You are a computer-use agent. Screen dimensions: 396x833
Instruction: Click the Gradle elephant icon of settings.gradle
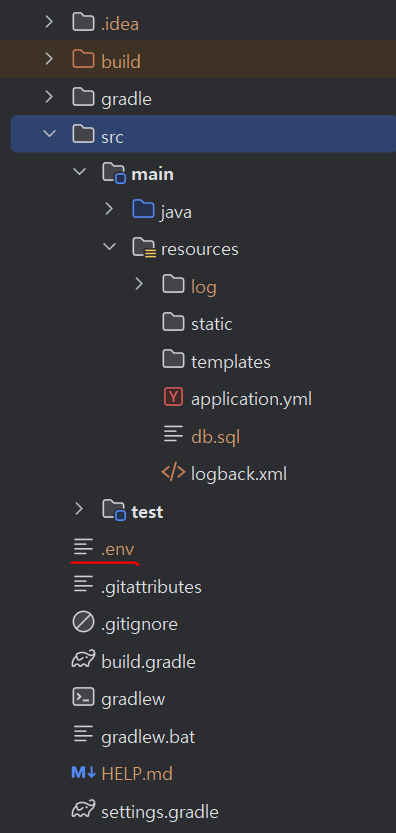coord(83,810)
